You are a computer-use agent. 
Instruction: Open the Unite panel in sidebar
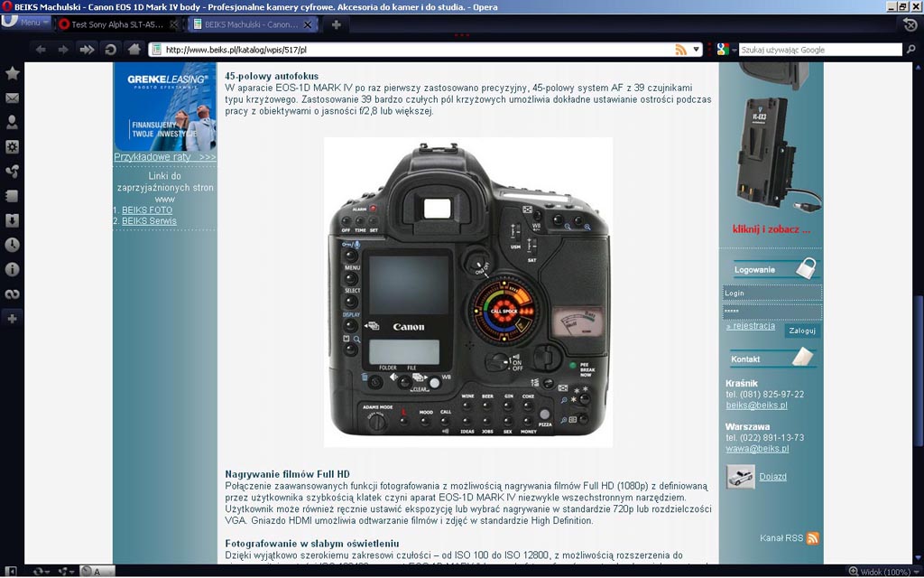pyautogui.click(x=12, y=171)
